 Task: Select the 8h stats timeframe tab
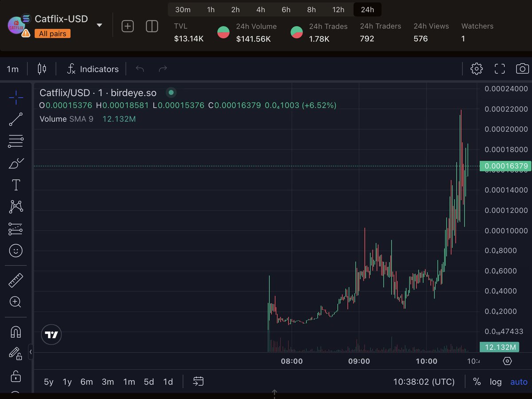312,9
